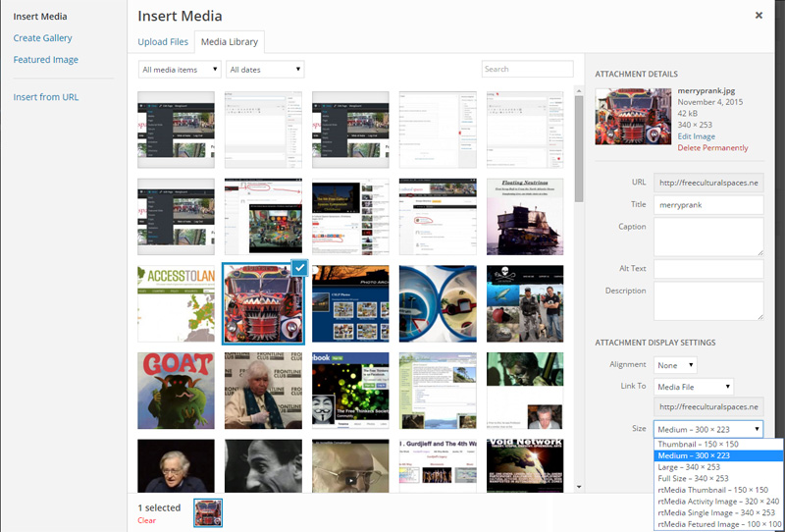Click Delete Permanently link
785x532 pixels.
point(712,148)
